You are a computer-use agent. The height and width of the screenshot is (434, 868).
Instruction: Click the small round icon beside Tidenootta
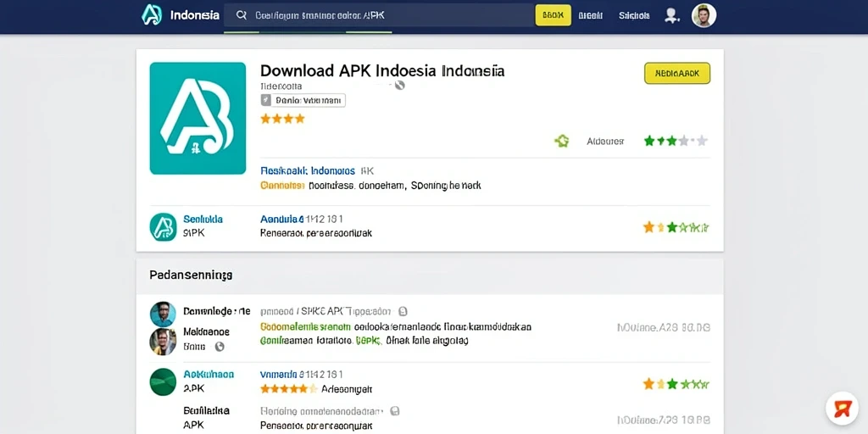pyautogui.click(x=400, y=86)
